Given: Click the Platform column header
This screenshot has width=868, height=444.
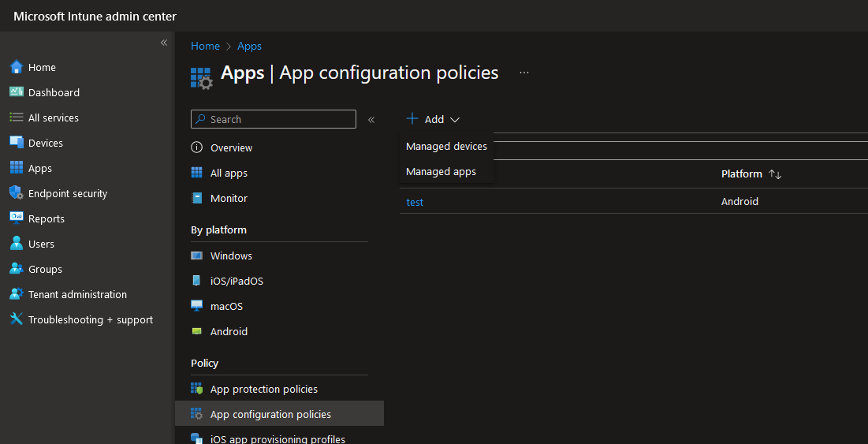Looking at the screenshot, I should pyautogui.click(x=742, y=173).
